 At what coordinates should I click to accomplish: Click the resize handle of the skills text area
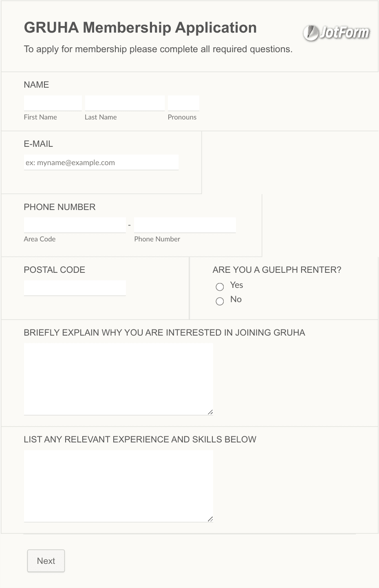coord(211,519)
